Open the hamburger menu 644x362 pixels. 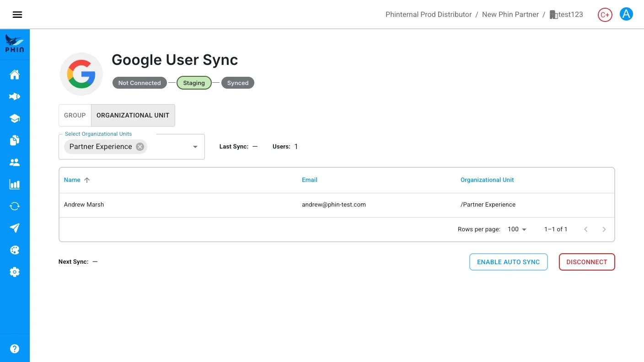17,15
